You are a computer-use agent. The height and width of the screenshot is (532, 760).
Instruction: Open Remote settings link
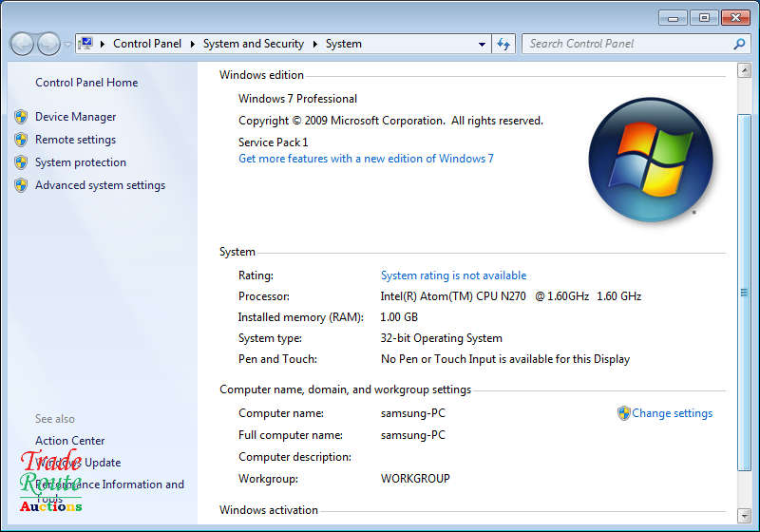tap(76, 140)
